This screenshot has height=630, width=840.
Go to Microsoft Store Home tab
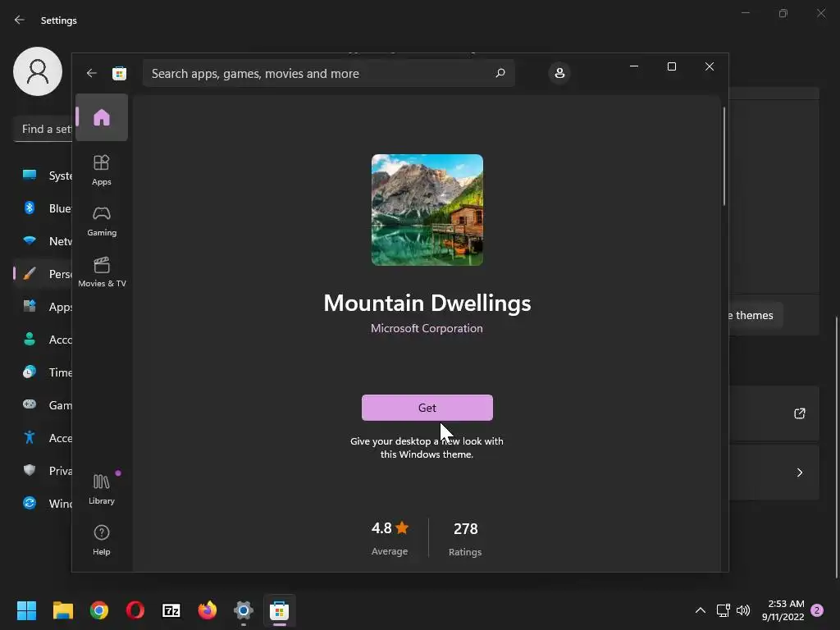pyautogui.click(x=101, y=117)
